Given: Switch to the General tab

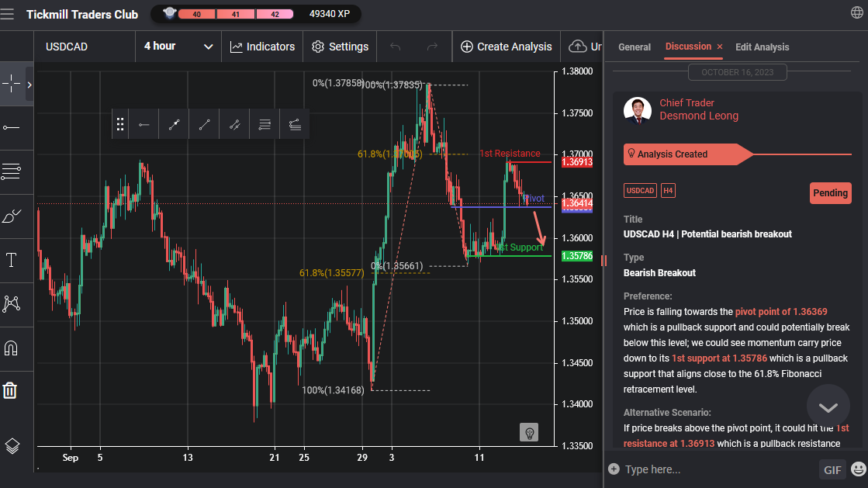Looking at the screenshot, I should 635,47.
